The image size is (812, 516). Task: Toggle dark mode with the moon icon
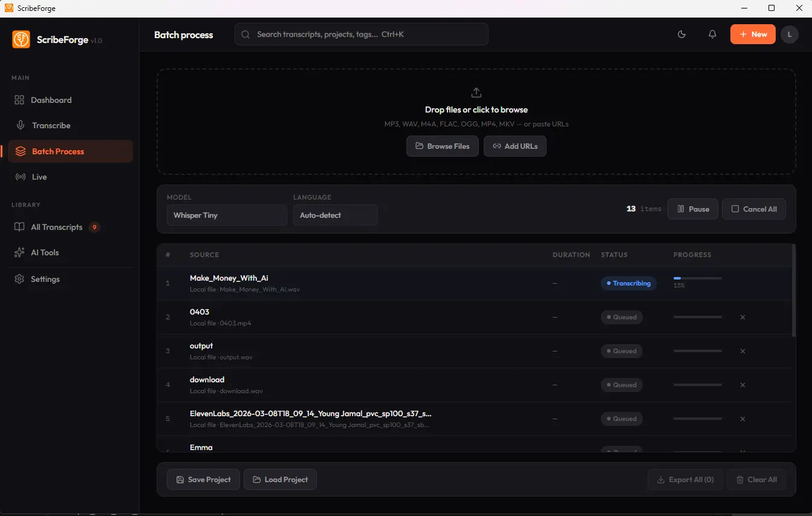pos(681,34)
